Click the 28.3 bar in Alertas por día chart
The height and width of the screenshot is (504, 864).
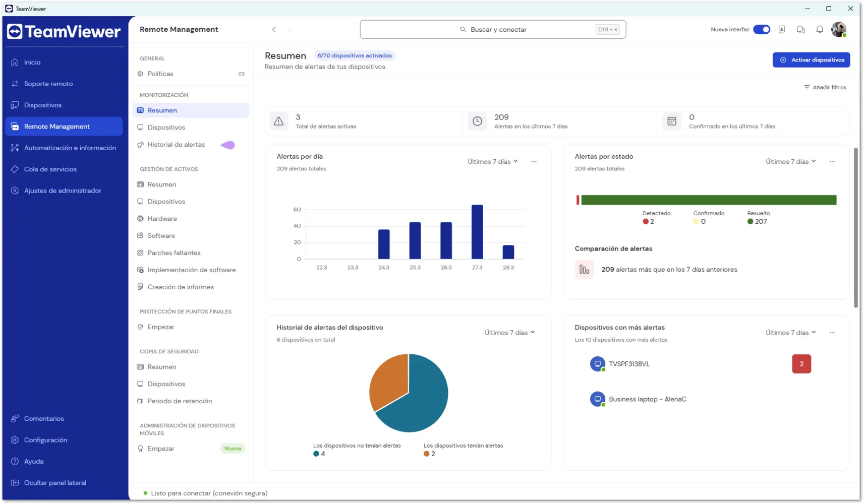[508, 252]
